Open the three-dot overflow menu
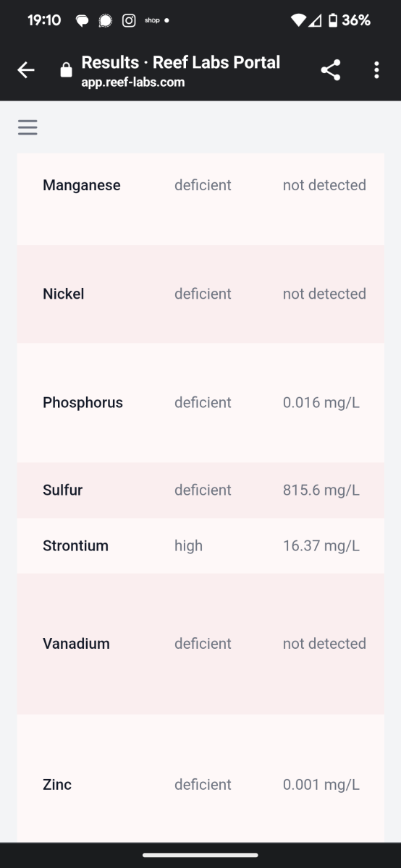401x868 pixels. tap(376, 70)
